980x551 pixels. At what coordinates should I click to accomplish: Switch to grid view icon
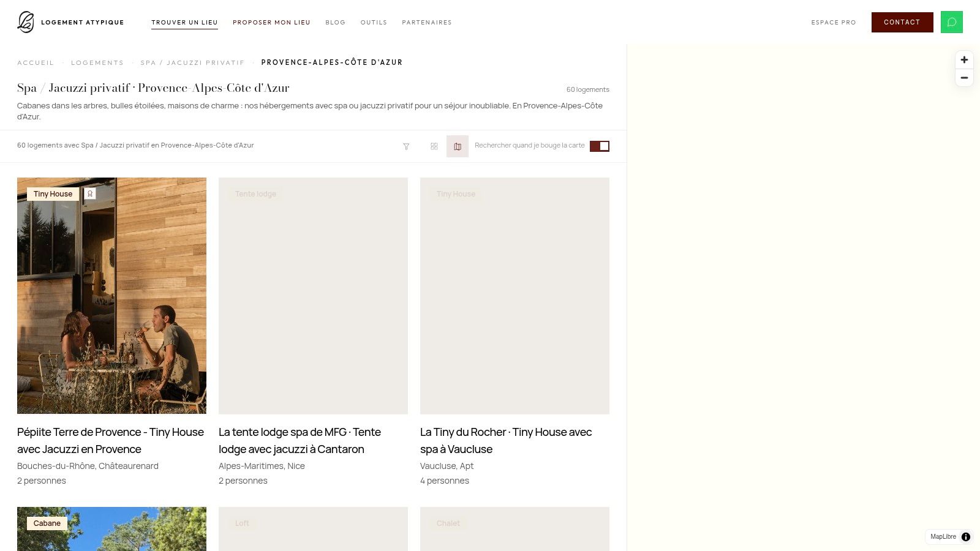click(434, 146)
